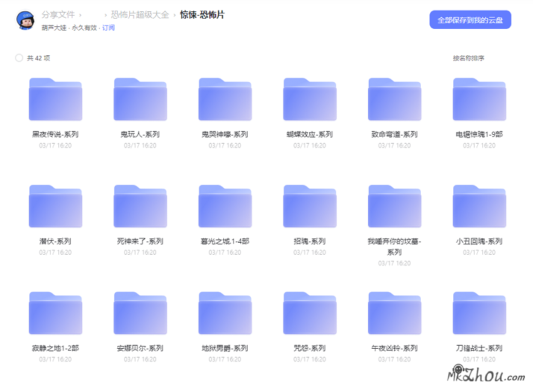
Task: Open the 刀锋战士-系列 folder icon
Action: [x=479, y=313]
